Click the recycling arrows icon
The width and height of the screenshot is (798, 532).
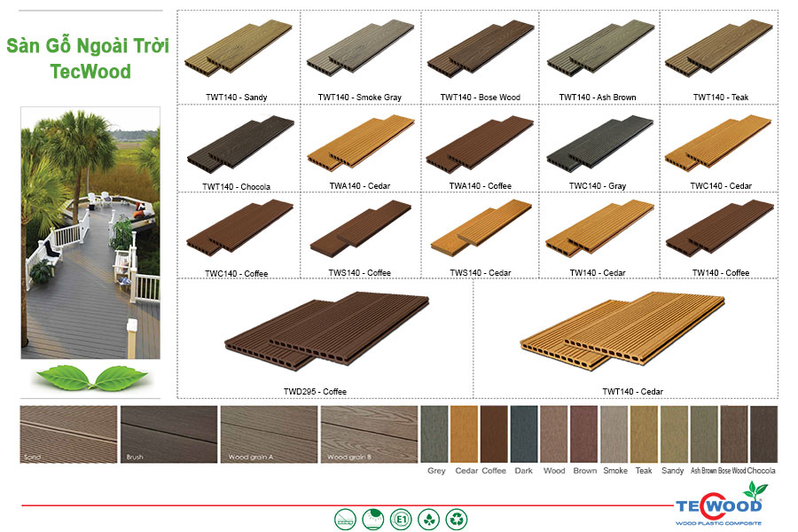(x=457, y=520)
